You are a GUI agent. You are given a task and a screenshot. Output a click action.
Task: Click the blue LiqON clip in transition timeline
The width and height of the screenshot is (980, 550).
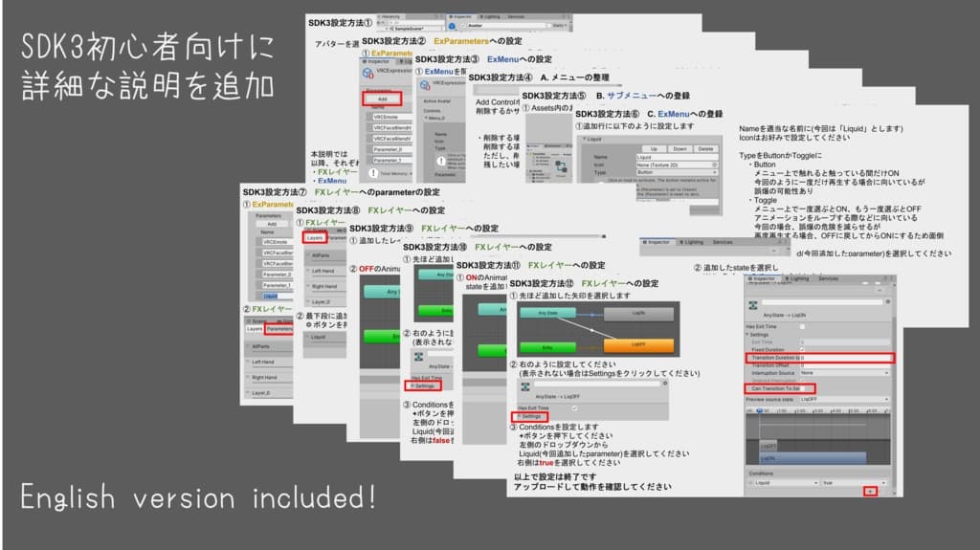[813, 458]
